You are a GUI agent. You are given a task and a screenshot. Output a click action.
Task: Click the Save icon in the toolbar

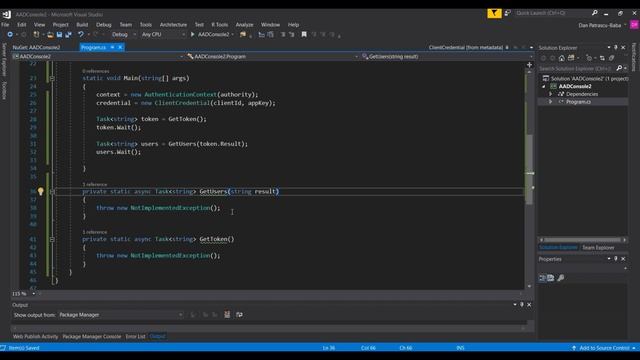59,35
